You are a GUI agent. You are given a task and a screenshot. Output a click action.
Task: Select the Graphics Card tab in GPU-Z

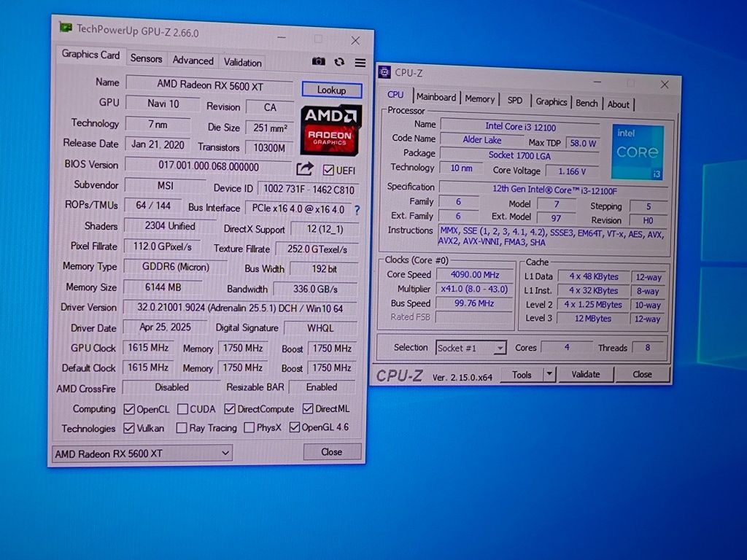click(x=90, y=55)
